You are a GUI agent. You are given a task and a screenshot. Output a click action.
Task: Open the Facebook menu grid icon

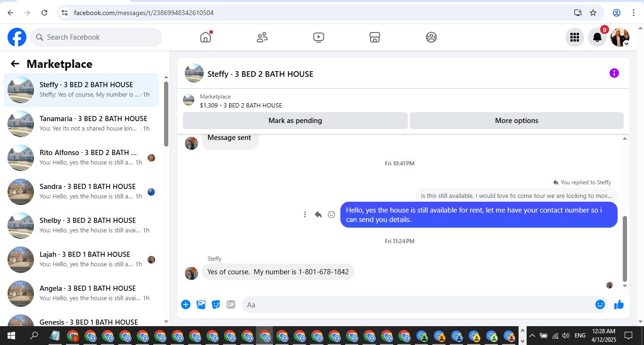(574, 37)
